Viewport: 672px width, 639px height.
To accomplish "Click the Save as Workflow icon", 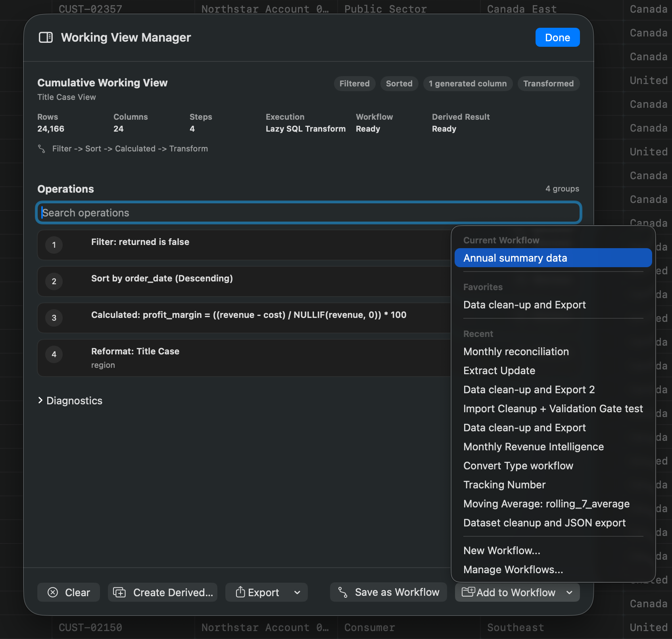I will (x=343, y=592).
